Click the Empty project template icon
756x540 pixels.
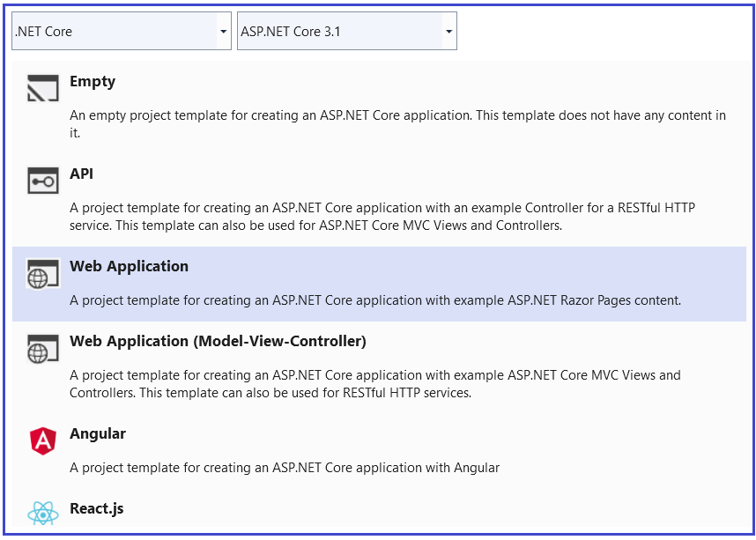[43, 88]
